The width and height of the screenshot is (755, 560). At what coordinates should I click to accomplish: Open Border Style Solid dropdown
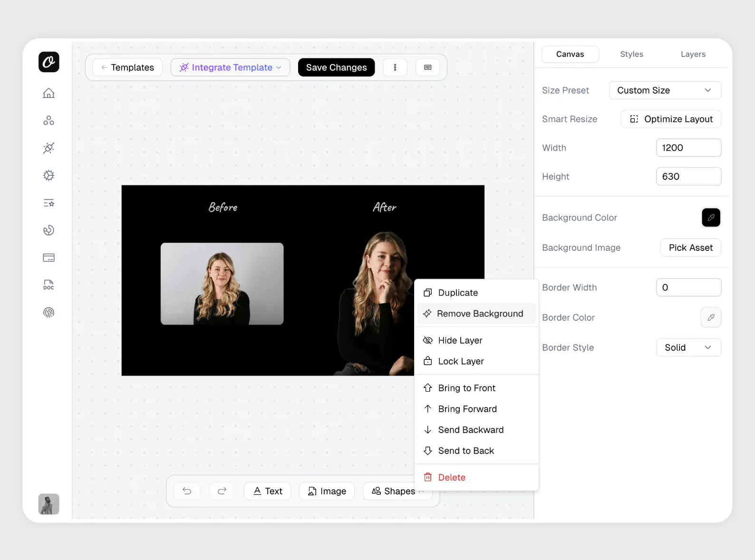pos(689,348)
